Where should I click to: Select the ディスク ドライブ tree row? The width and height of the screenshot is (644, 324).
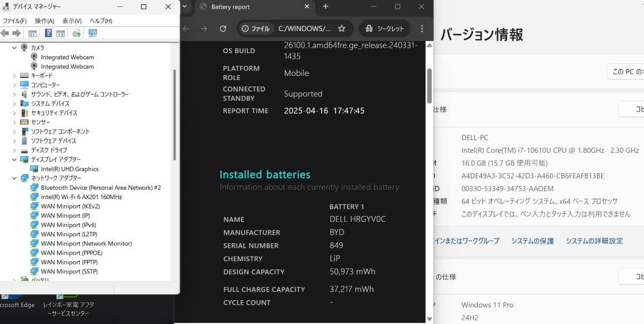(x=43, y=150)
